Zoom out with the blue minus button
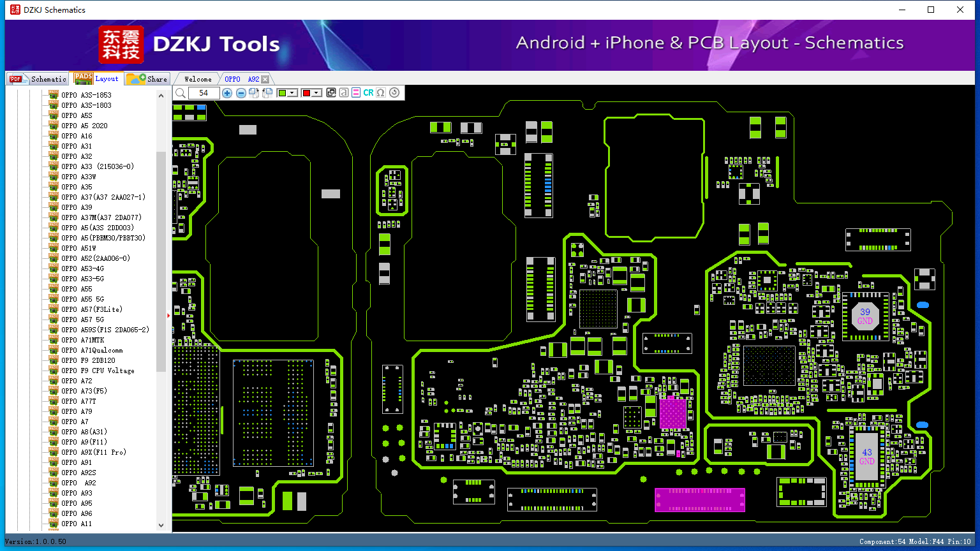The height and width of the screenshot is (551, 980). [241, 93]
